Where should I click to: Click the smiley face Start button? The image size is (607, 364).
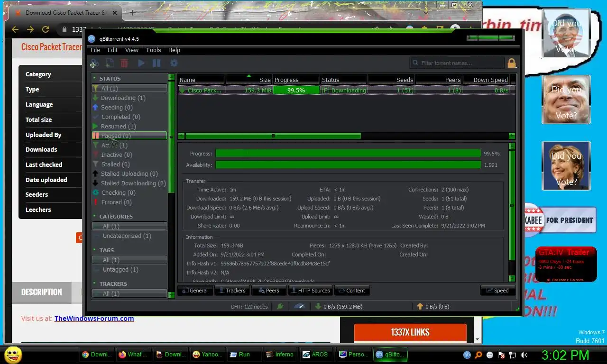13,355
